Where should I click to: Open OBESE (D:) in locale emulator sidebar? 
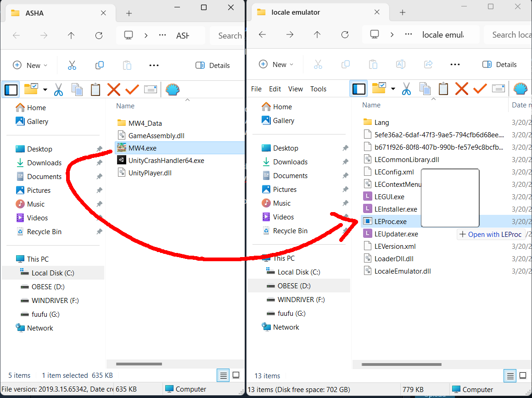299,286
